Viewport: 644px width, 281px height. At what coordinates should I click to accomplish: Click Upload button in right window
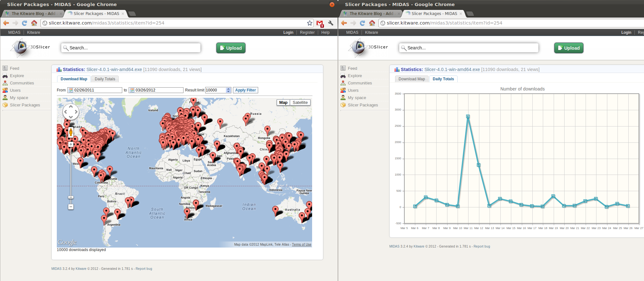569,48
